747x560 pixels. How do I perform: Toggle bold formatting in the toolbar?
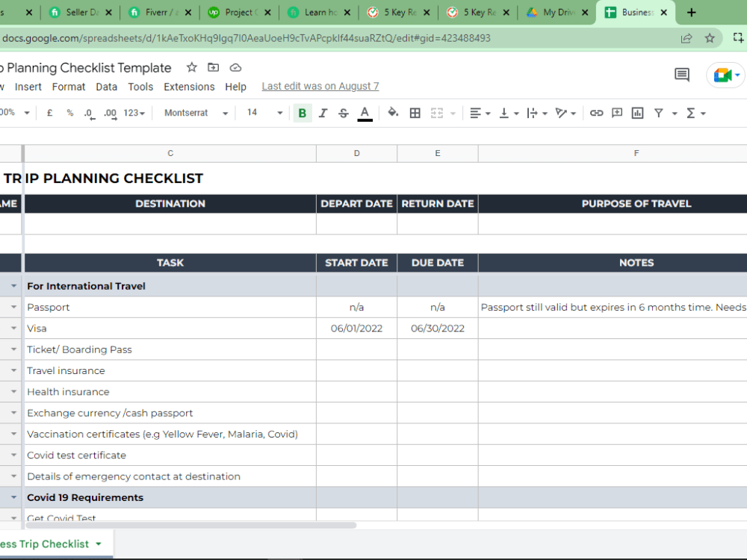click(x=302, y=113)
